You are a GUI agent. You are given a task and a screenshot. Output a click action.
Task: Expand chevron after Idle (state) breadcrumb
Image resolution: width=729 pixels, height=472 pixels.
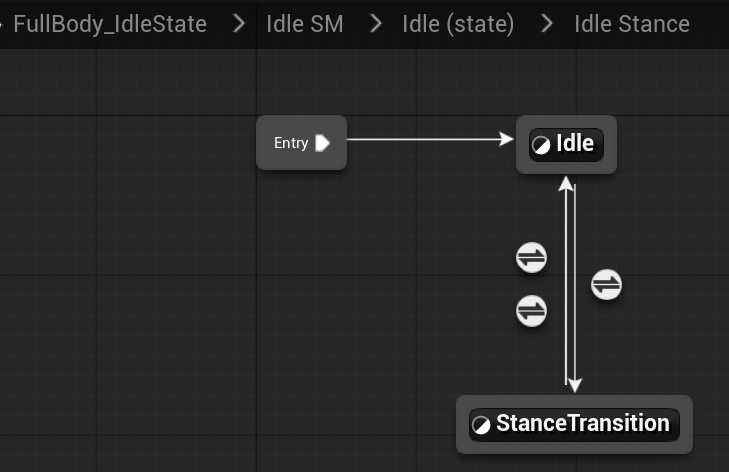click(x=546, y=24)
